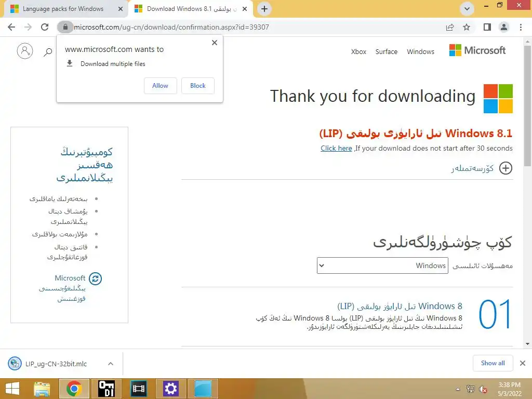Screen dimensions: 532x399
Task: Click the muted volume tray icon
Action: [483, 389]
